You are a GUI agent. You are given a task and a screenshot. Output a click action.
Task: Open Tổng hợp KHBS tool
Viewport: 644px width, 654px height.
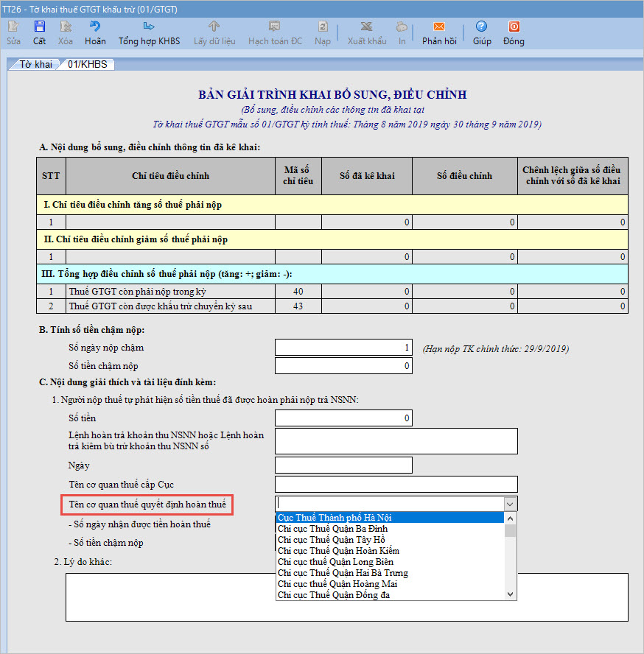tap(149, 28)
